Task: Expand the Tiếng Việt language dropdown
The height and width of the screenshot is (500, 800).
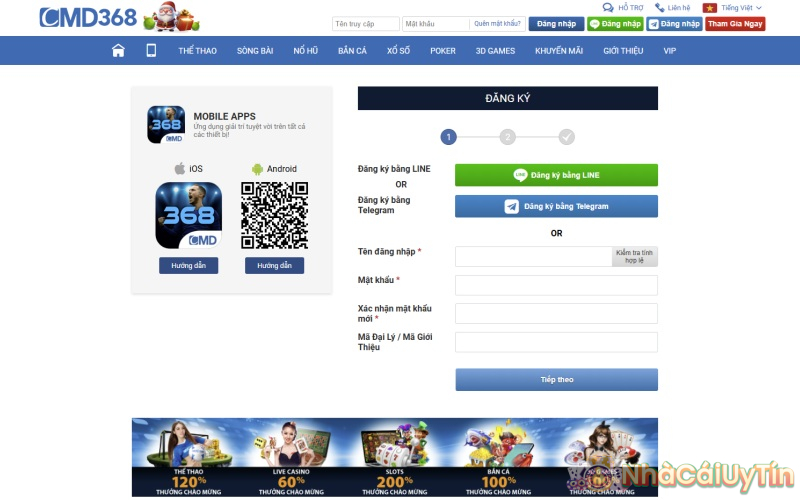Action: point(741,8)
